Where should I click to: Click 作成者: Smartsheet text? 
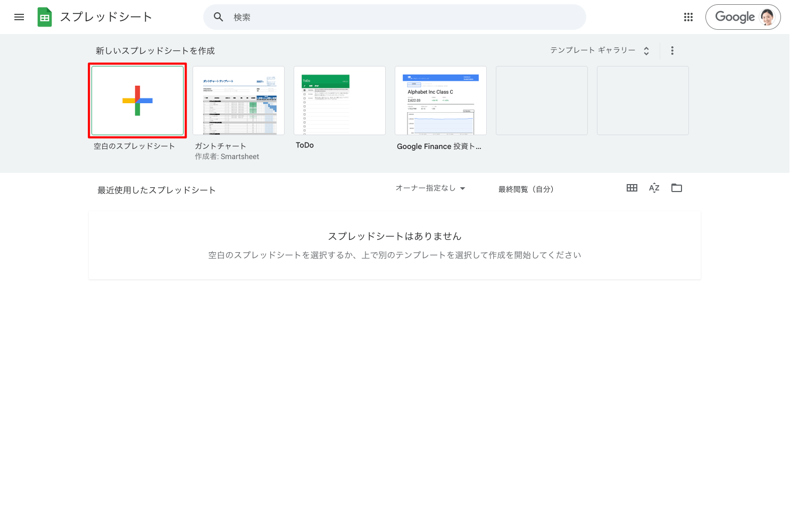[227, 156]
